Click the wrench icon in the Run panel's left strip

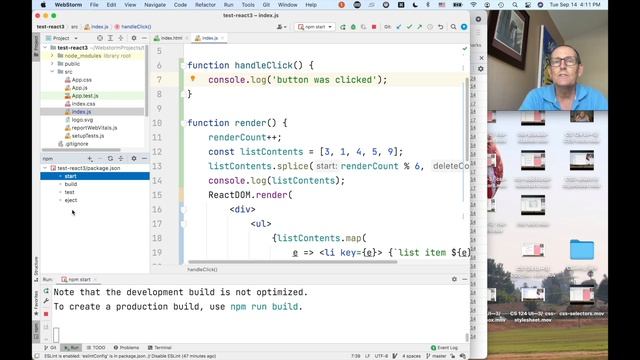click(46, 301)
